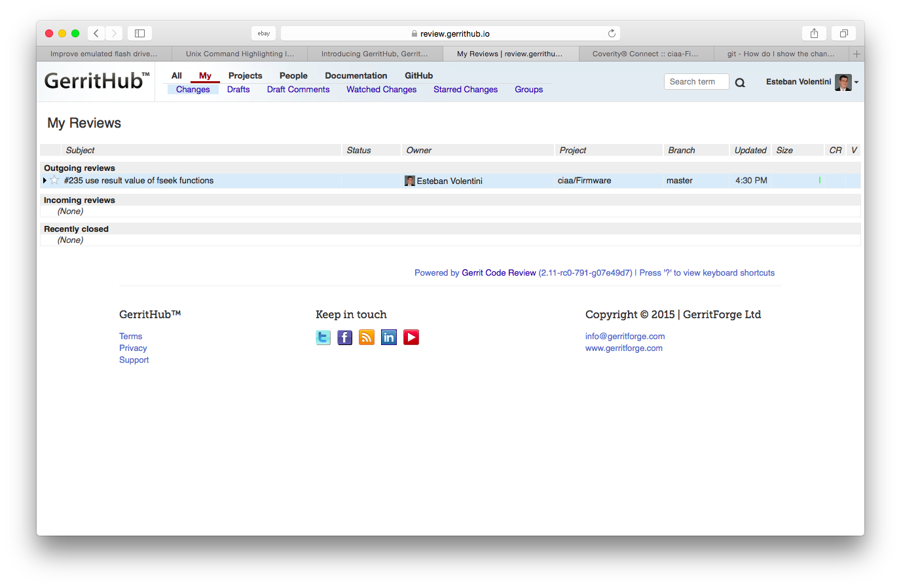This screenshot has width=901, height=588.
Task: Star change #235 with star icon
Action: pyautogui.click(x=54, y=180)
